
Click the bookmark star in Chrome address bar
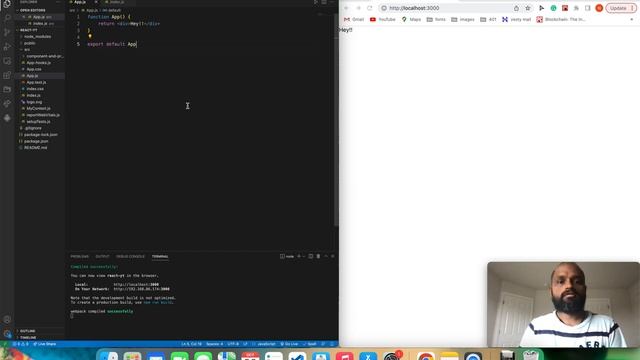[x=527, y=8]
